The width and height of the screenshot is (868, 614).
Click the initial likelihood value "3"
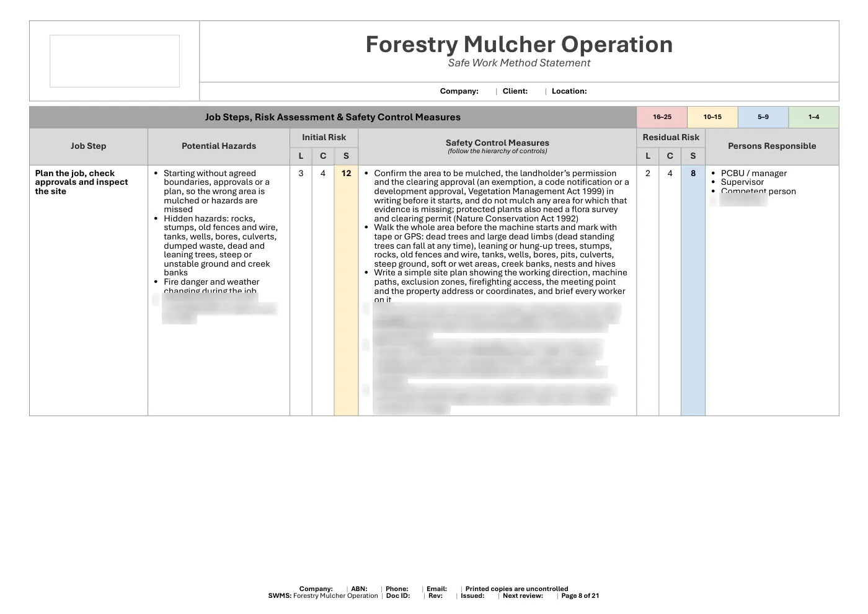coord(301,174)
